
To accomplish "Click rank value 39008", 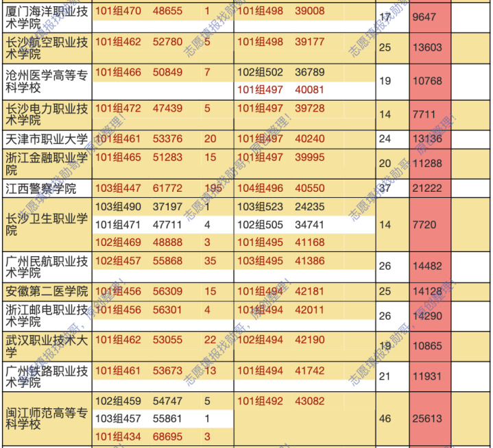I will [310, 11].
